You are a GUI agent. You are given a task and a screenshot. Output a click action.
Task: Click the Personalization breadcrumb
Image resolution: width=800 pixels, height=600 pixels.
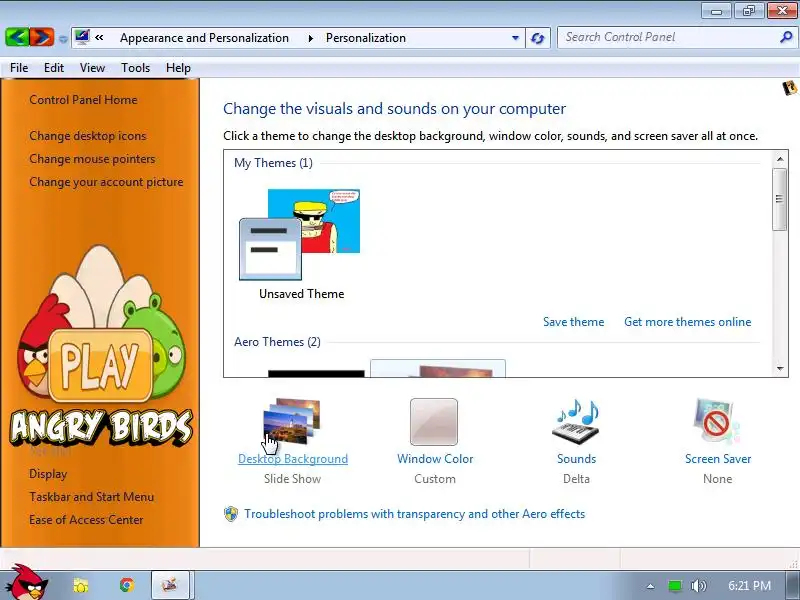(366, 38)
